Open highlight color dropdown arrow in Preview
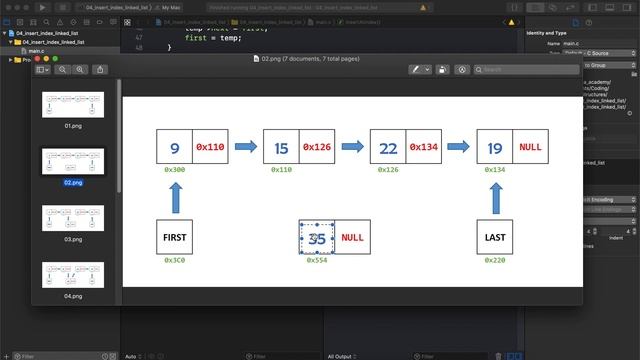 [427, 70]
